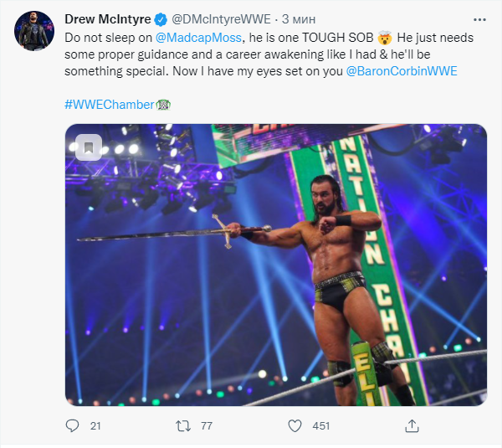
Task: Click Drew McIntyre's profile avatar
Action: [35, 32]
